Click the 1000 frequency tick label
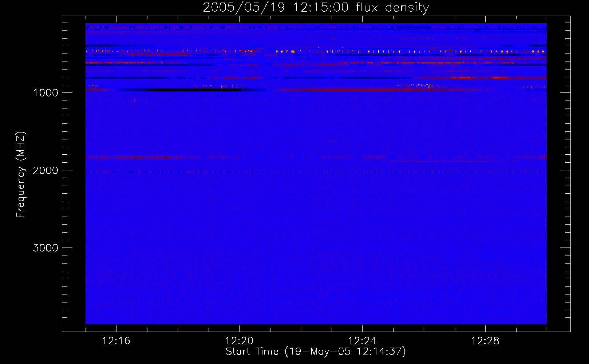This screenshot has width=589, height=364. [x=46, y=93]
